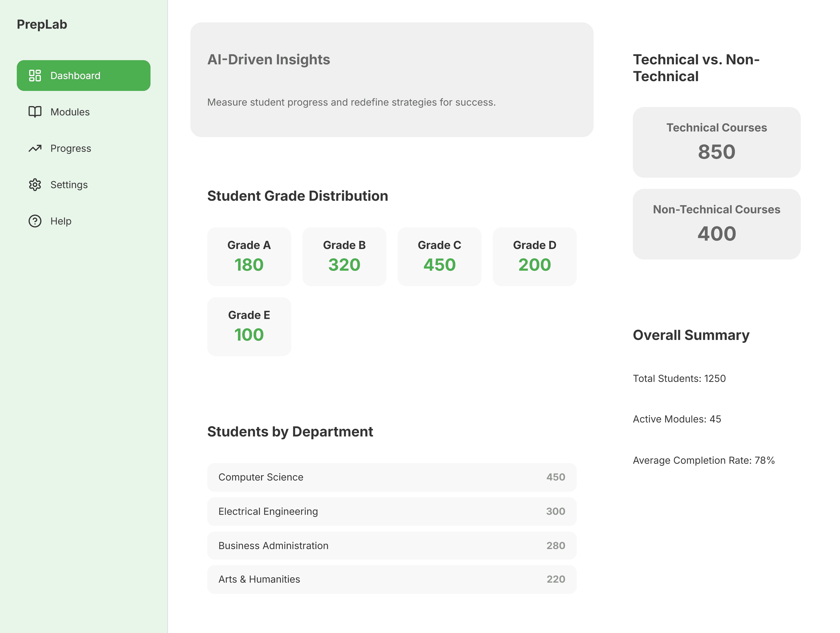
Task: Open the Grade D card
Action: tap(534, 256)
